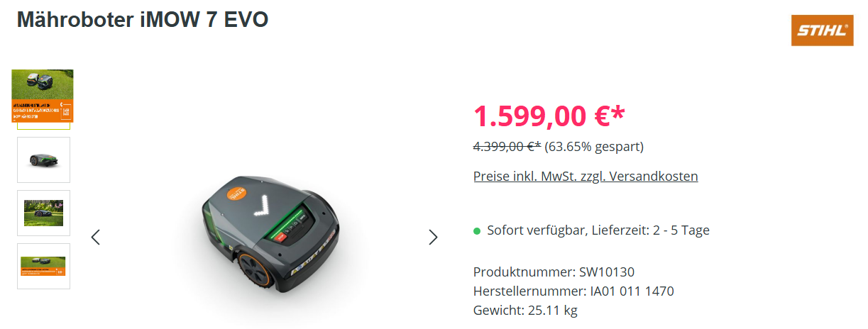Click the struck-through 4.399,00 € price
Screen dimensions: 868x329
pyautogui.click(x=507, y=147)
